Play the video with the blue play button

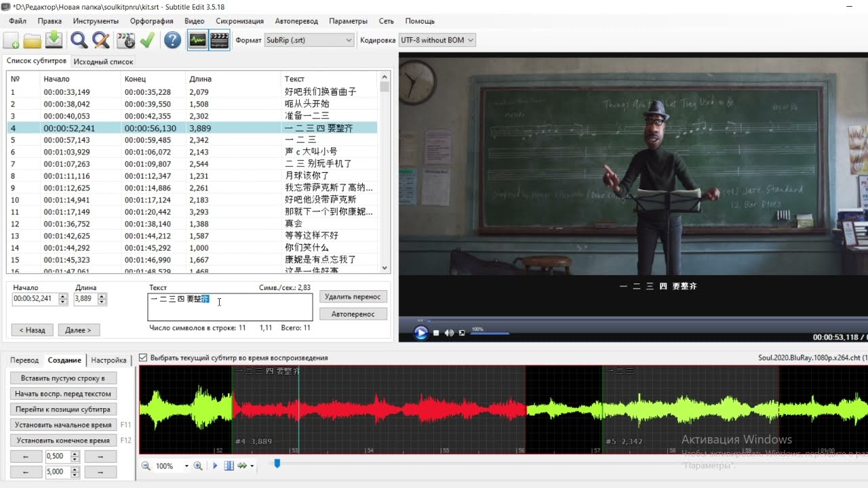[x=421, y=333]
